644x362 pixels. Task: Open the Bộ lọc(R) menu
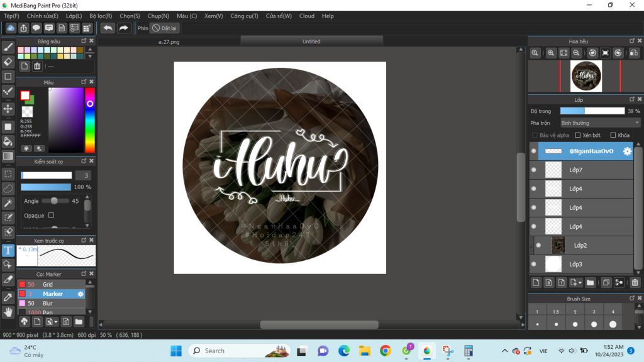pos(101,16)
